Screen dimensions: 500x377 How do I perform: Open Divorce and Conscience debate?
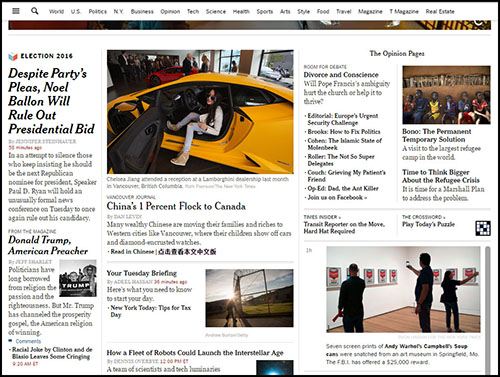(341, 75)
